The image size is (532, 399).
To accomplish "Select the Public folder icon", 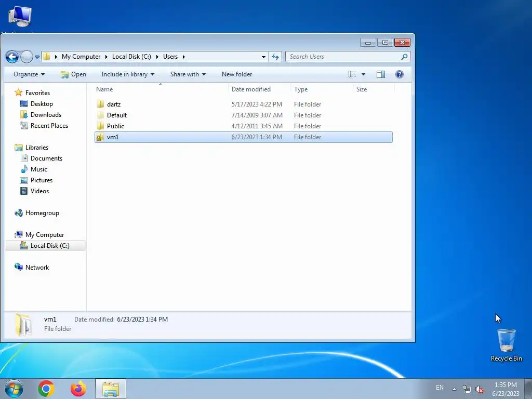I will (x=100, y=126).
